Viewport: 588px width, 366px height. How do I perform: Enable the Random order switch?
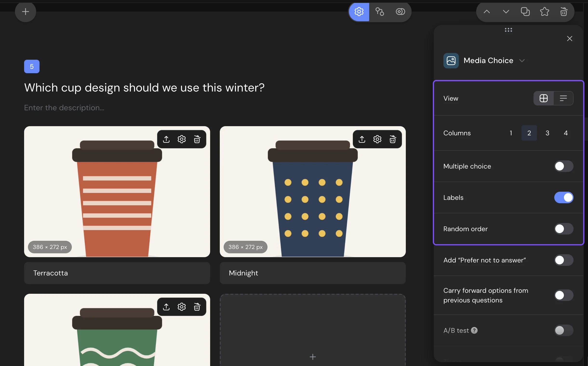(x=563, y=229)
